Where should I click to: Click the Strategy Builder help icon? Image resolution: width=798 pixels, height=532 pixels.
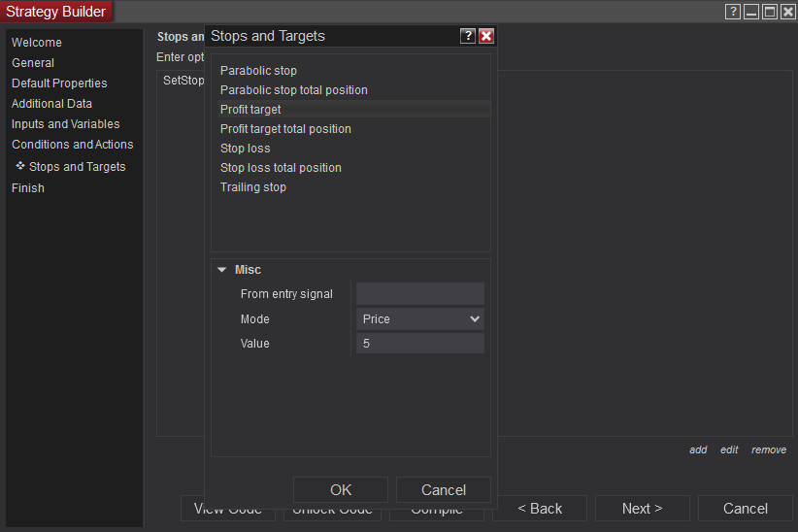[733, 12]
